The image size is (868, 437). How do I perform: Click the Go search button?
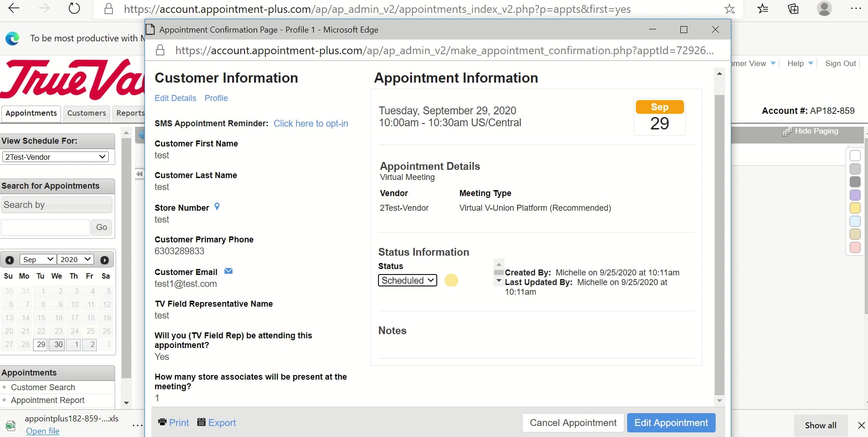click(x=102, y=227)
